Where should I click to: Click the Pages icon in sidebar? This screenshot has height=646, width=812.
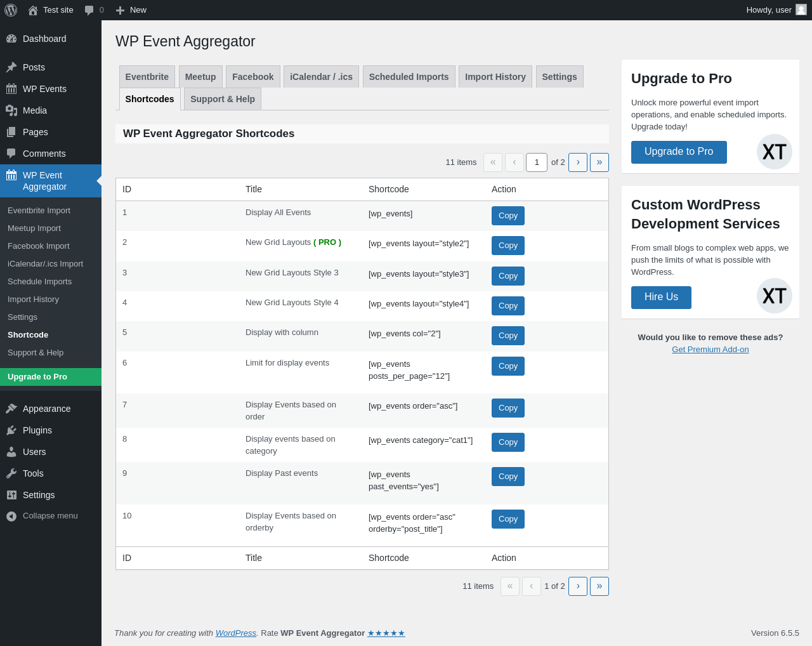click(11, 132)
